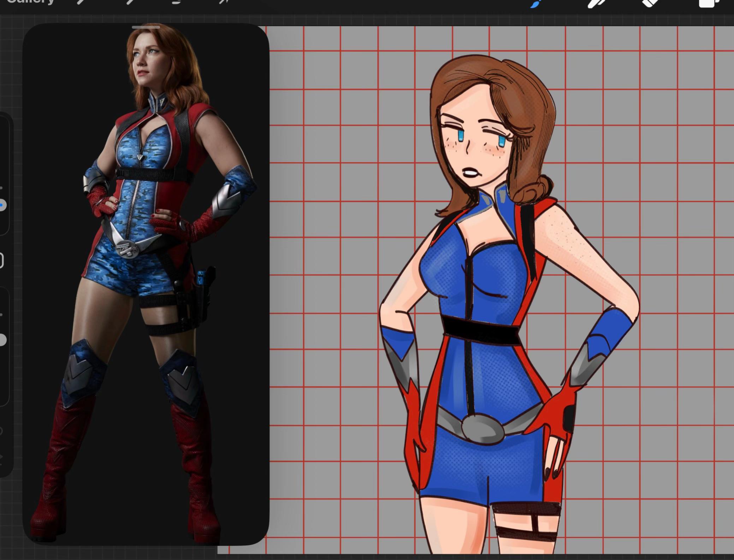This screenshot has height=560, width=734.
Task: Open the Adjustments magic wand menu
Action: (130, 1)
